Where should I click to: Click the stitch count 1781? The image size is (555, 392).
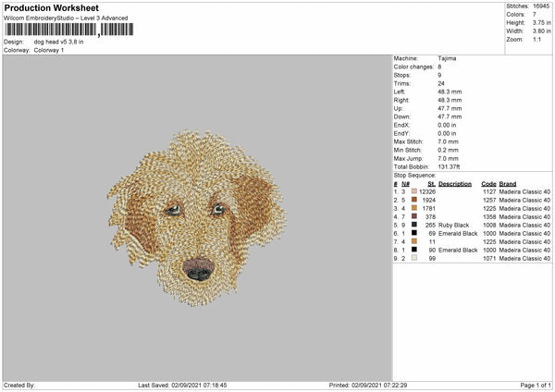pyautogui.click(x=429, y=208)
